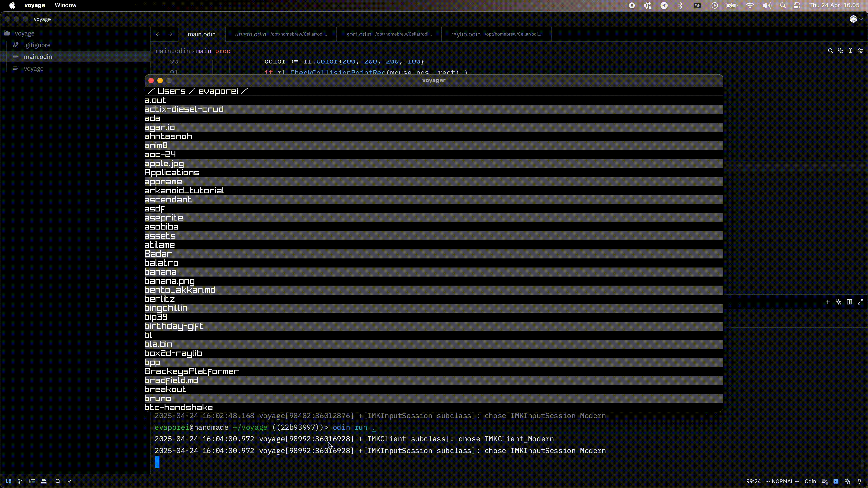Image resolution: width=868 pixels, height=488 pixels.
Task: Open the outline panel icon in status bar
Action: (32, 481)
